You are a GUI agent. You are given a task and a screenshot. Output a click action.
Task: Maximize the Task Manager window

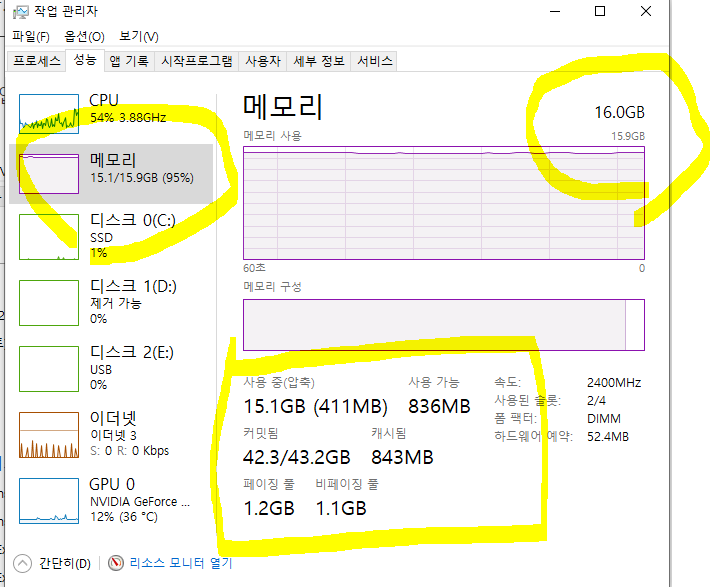pyautogui.click(x=600, y=11)
